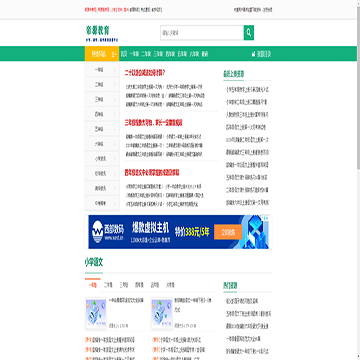The image size is (360, 360).
Task: Expand the chevron on the sidebar 五年级 row
Action: [115, 130]
